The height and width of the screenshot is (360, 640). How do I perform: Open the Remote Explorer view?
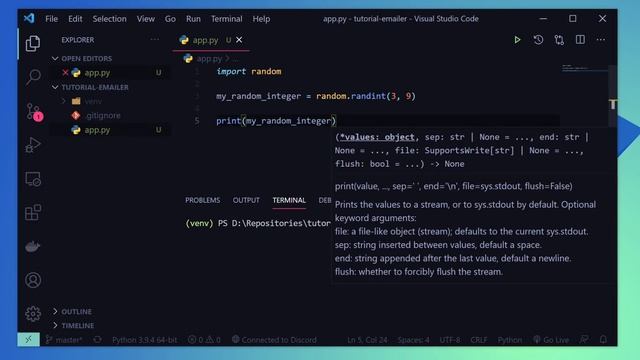pos(33,179)
